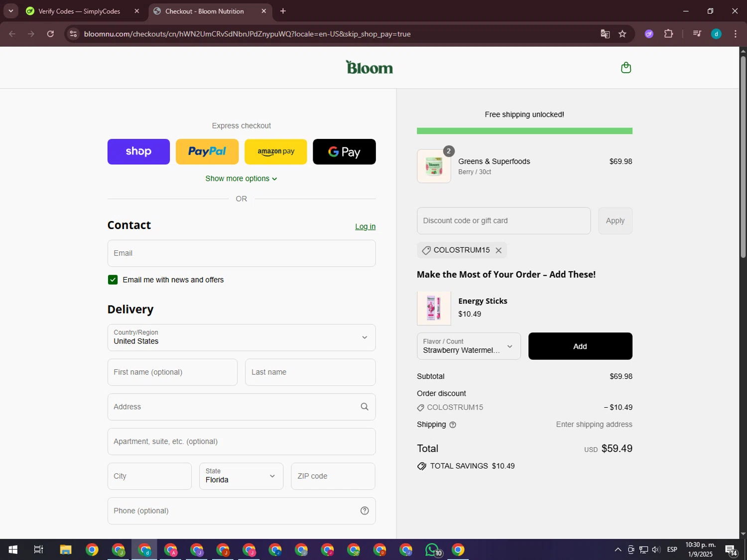Add Energy Sticks to the order
Image resolution: width=747 pixels, height=560 pixels.
(x=580, y=346)
